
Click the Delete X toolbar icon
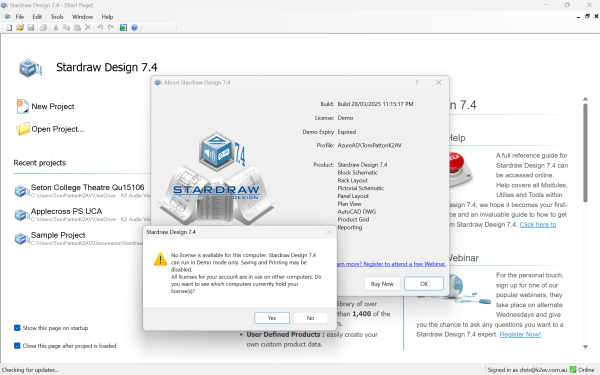point(88,28)
